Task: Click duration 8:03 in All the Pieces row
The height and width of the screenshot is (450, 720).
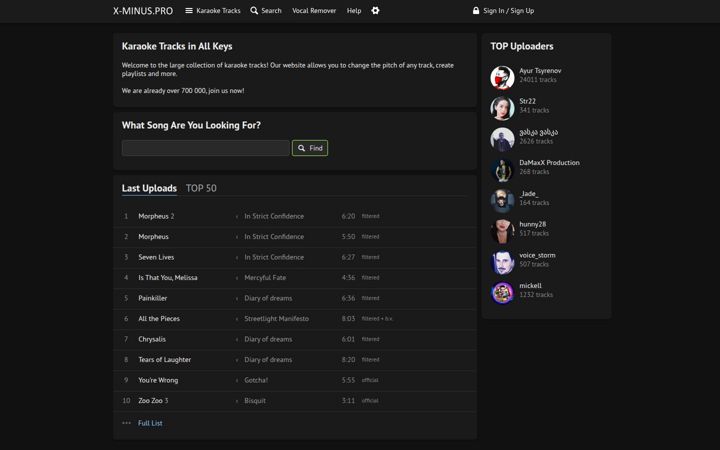Action: pos(348,319)
